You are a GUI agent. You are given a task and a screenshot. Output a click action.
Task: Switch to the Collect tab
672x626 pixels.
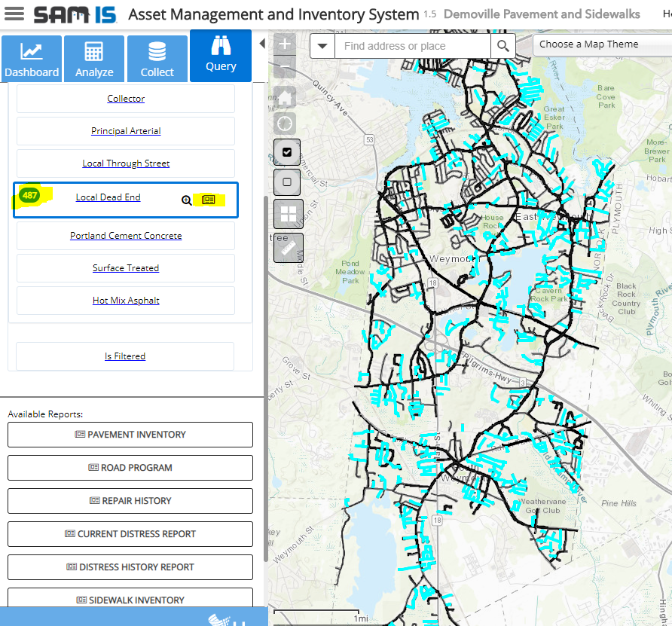coord(157,59)
